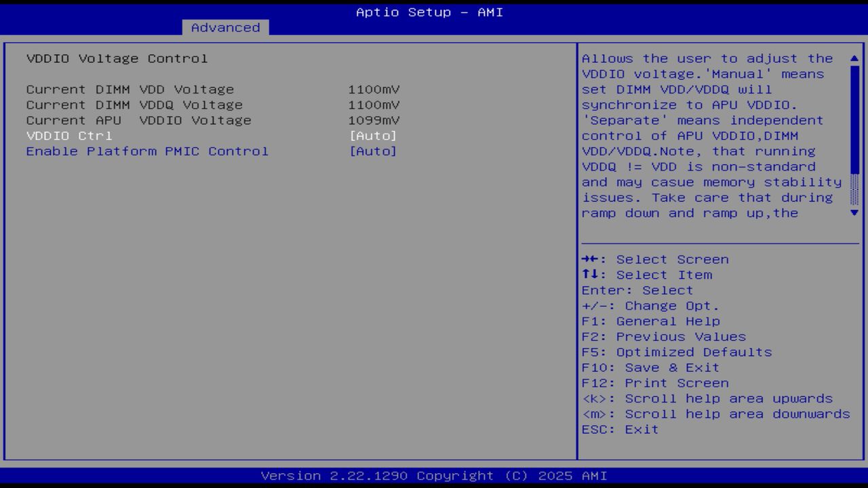
Task: Click F2: Previous Values entry
Action: 664,336
